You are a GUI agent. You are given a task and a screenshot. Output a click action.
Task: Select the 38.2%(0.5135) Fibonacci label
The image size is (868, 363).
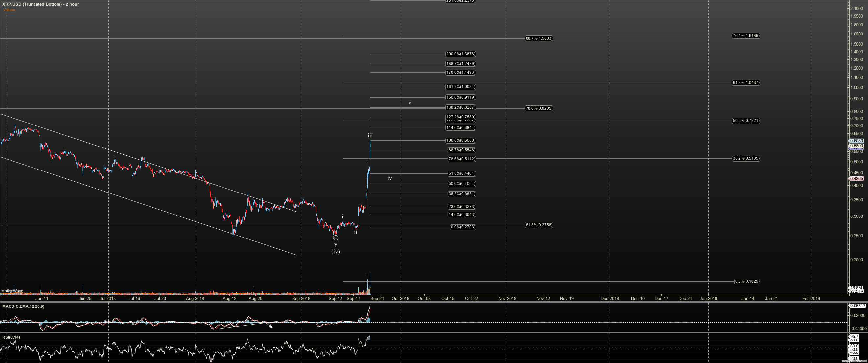(746, 158)
